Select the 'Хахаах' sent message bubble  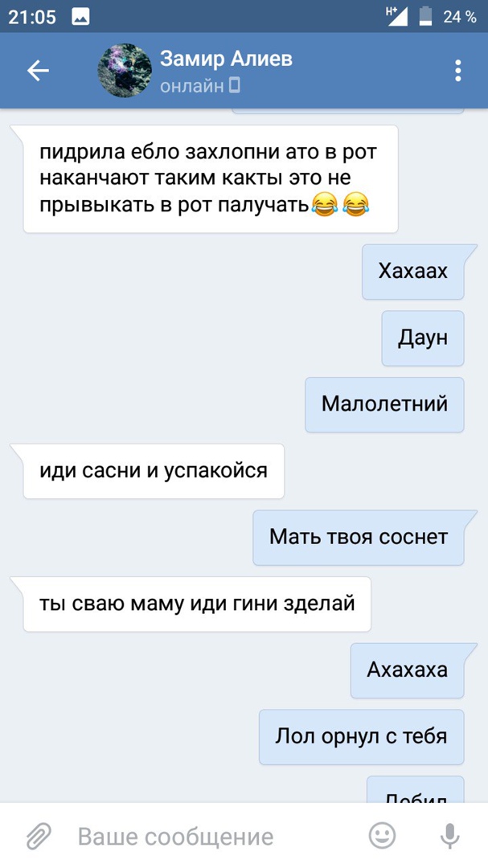414,272
